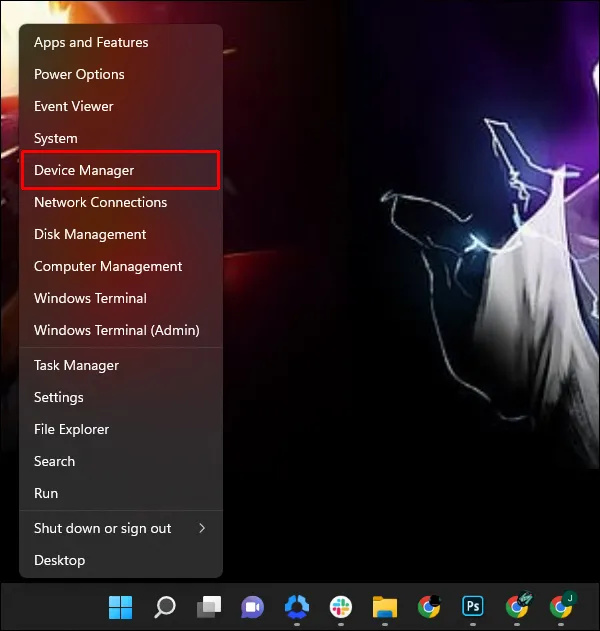Open Task View icon on taskbar

[x=208, y=607]
